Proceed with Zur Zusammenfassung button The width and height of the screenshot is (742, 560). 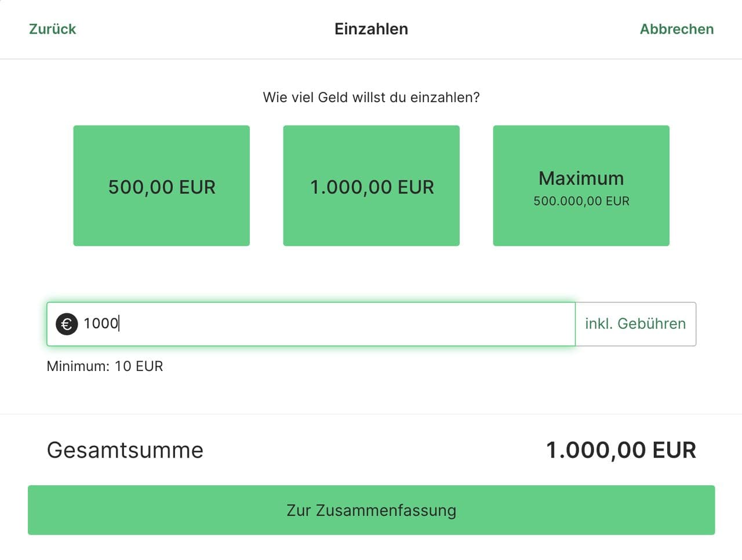click(371, 510)
